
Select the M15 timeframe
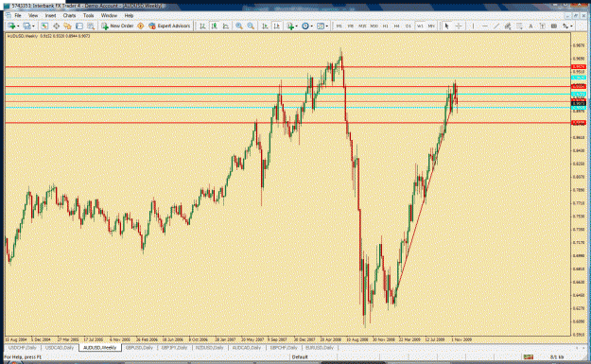[x=362, y=26]
